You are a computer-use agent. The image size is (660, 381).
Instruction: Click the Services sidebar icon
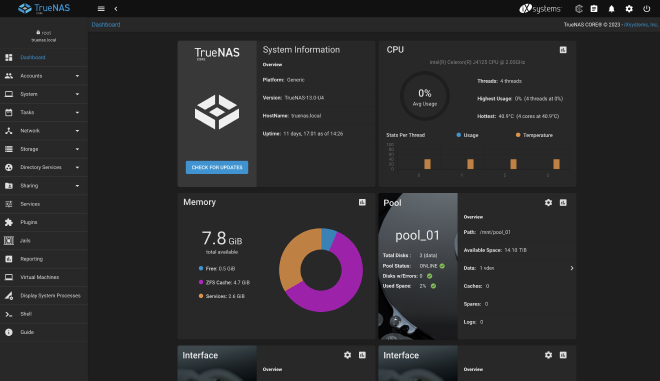(x=9, y=204)
